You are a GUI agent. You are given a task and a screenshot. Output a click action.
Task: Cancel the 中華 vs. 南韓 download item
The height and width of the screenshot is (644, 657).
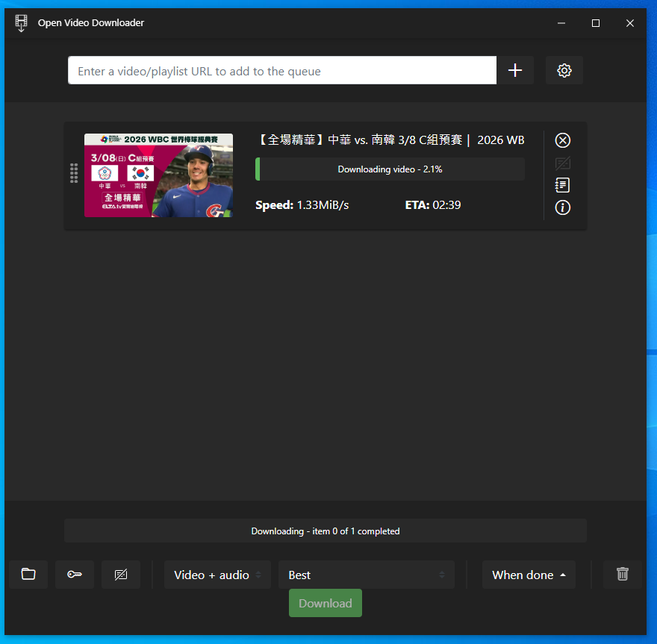(x=562, y=140)
